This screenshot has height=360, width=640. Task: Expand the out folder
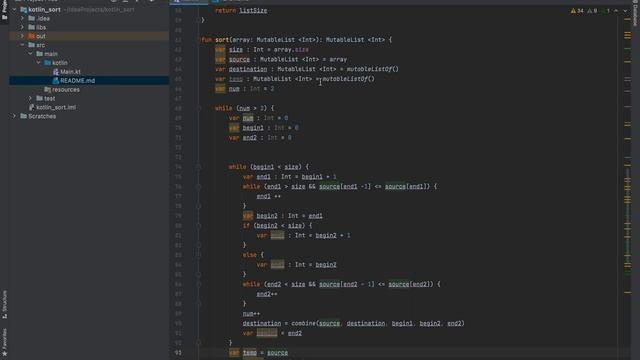click(22, 36)
